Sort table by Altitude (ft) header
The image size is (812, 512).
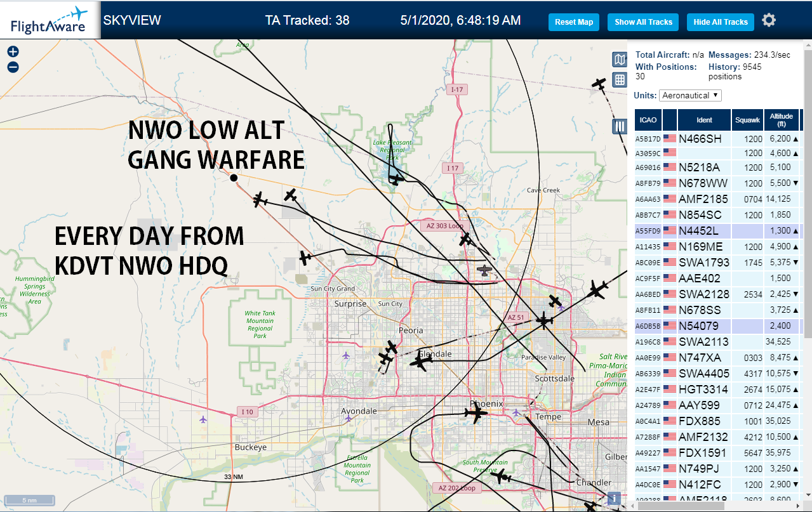pyautogui.click(x=782, y=120)
